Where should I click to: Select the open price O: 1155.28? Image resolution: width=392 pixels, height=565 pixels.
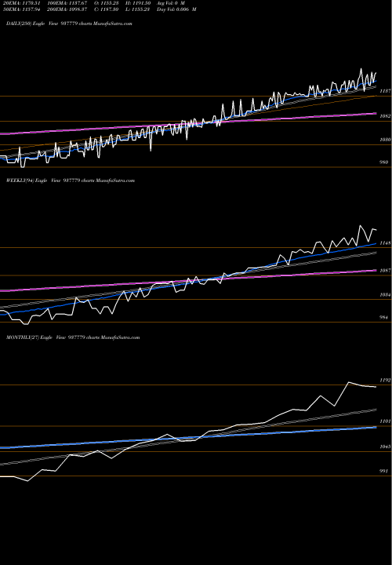click(x=107, y=3)
